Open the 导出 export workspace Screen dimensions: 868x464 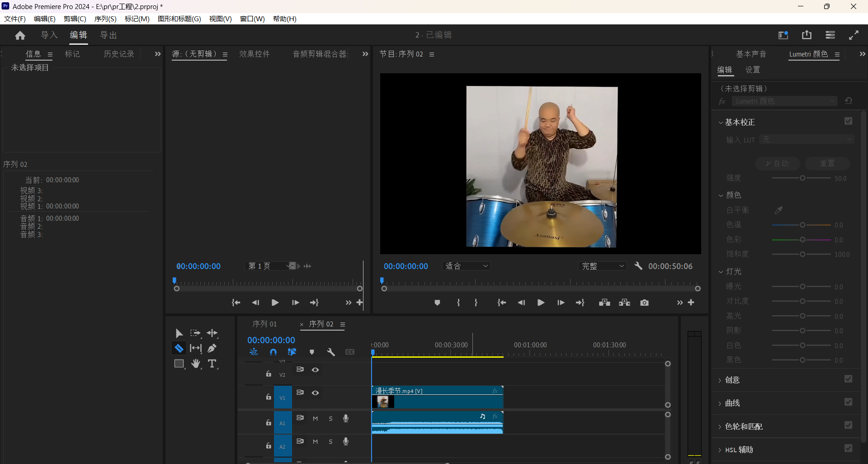[x=108, y=35]
